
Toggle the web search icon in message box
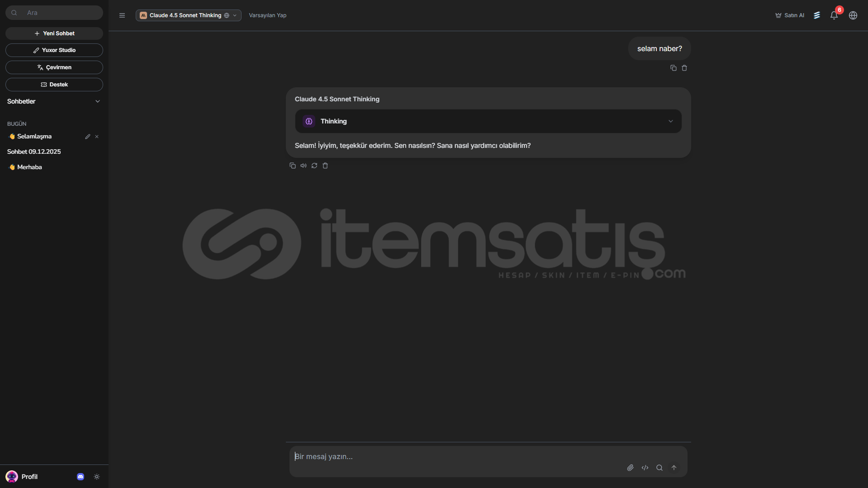point(659,468)
